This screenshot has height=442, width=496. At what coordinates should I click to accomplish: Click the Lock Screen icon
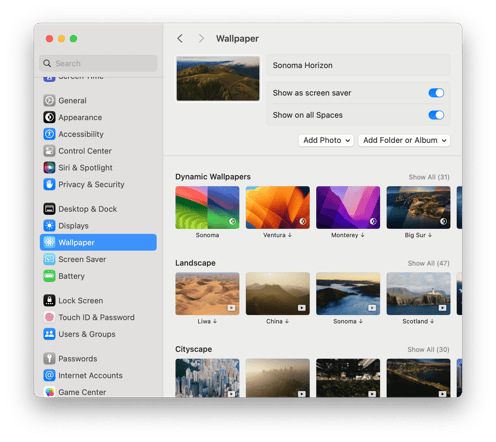coord(49,300)
